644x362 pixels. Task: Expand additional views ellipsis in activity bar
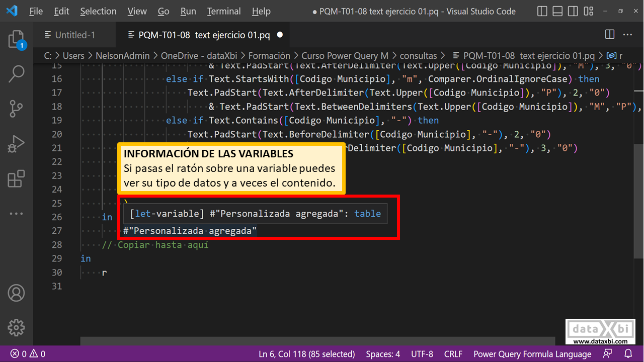pos(16,213)
